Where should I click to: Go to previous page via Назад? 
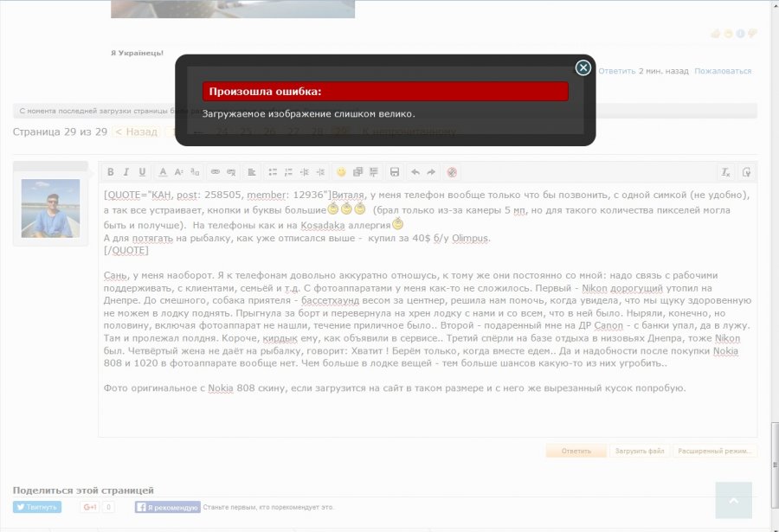[137, 131]
